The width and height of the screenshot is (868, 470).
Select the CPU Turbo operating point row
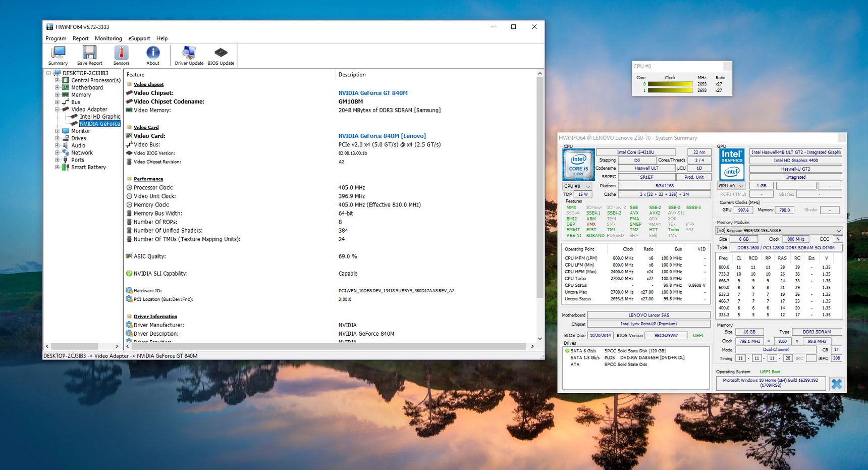click(635, 279)
